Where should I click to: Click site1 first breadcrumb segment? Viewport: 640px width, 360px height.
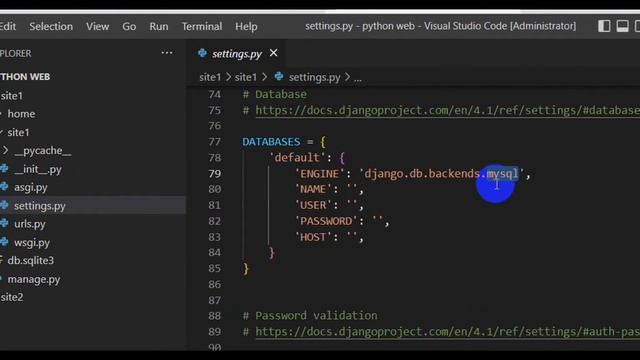tap(210, 77)
